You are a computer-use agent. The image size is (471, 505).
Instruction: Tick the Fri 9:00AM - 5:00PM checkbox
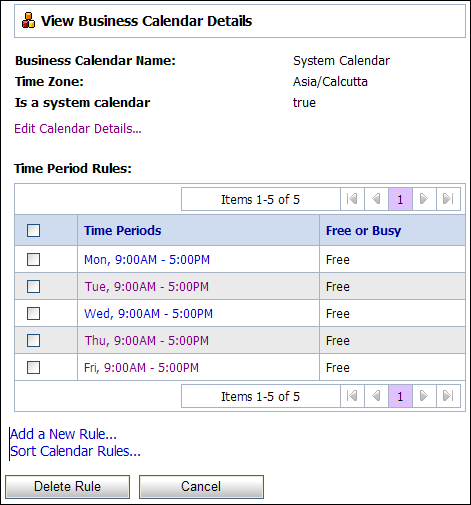[x=33, y=367]
